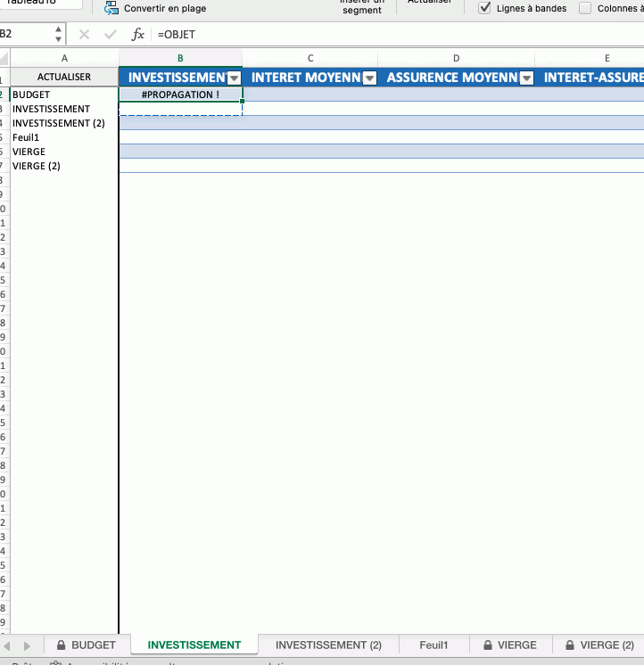Screen dimensions: 644x665
Task: Open the fx insert function dialog
Action: (138, 35)
